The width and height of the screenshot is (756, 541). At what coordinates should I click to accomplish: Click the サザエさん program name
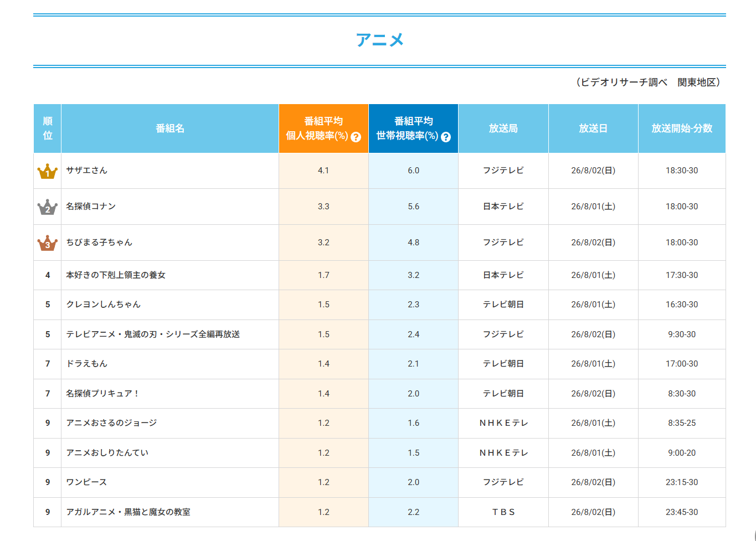click(86, 171)
